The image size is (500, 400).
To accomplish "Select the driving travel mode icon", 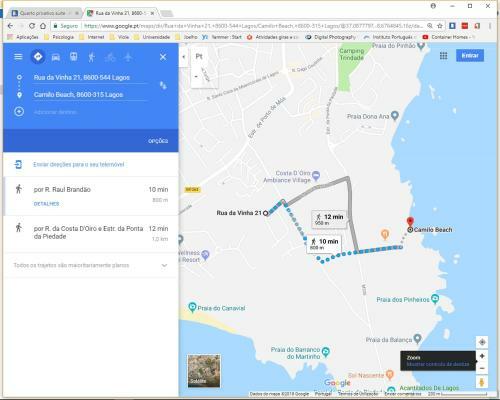I will pyautogui.click(x=56, y=57).
